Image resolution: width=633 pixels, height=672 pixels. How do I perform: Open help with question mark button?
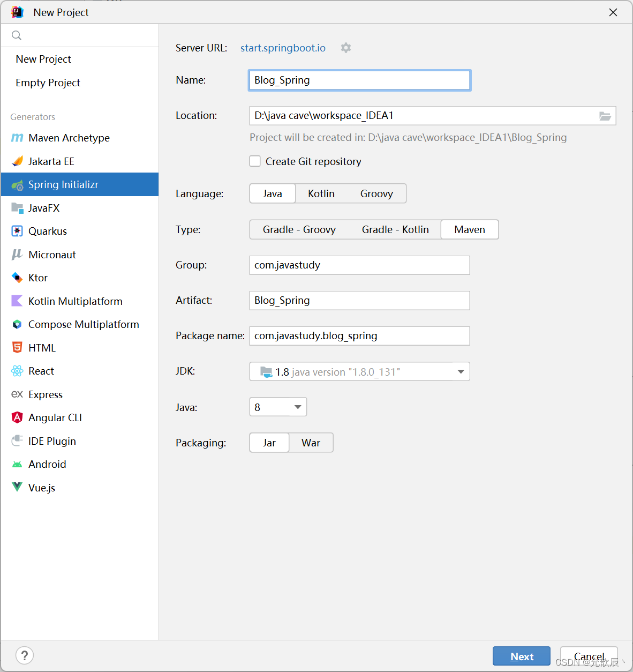(x=25, y=655)
